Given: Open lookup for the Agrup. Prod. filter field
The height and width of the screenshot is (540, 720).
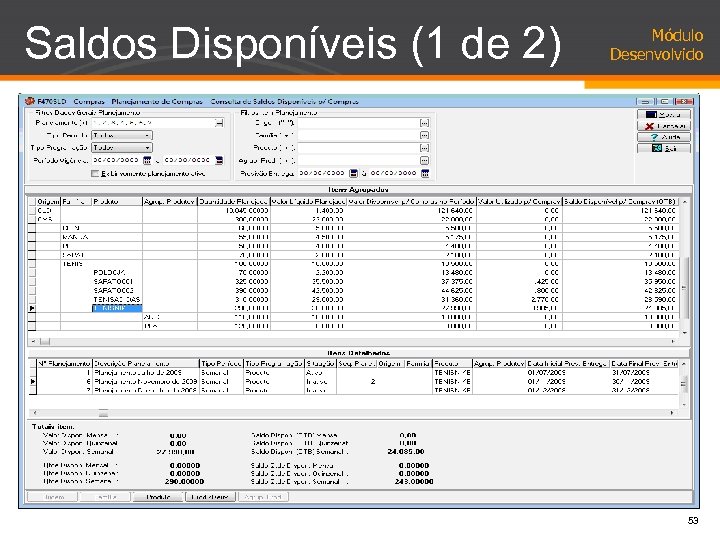Looking at the screenshot, I should (x=424, y=160).
